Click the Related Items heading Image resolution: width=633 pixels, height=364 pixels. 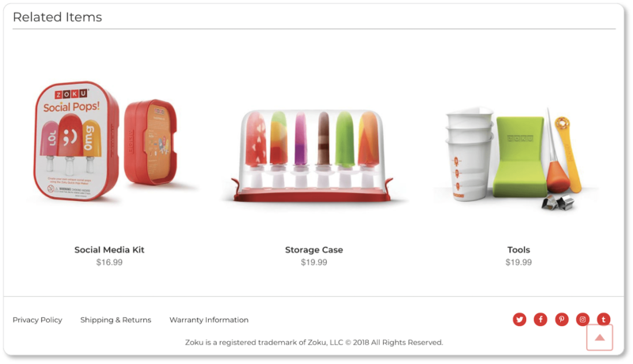pos(57,17)
